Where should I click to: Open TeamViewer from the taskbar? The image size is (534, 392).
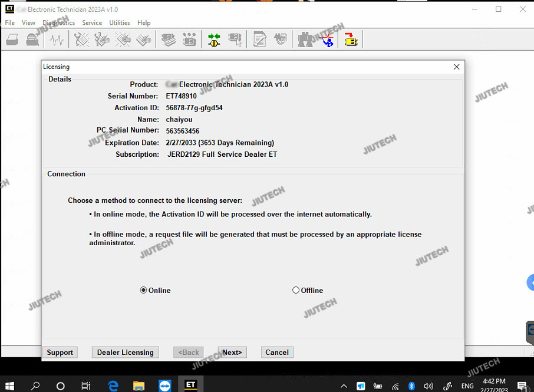[x=165, y=386]
